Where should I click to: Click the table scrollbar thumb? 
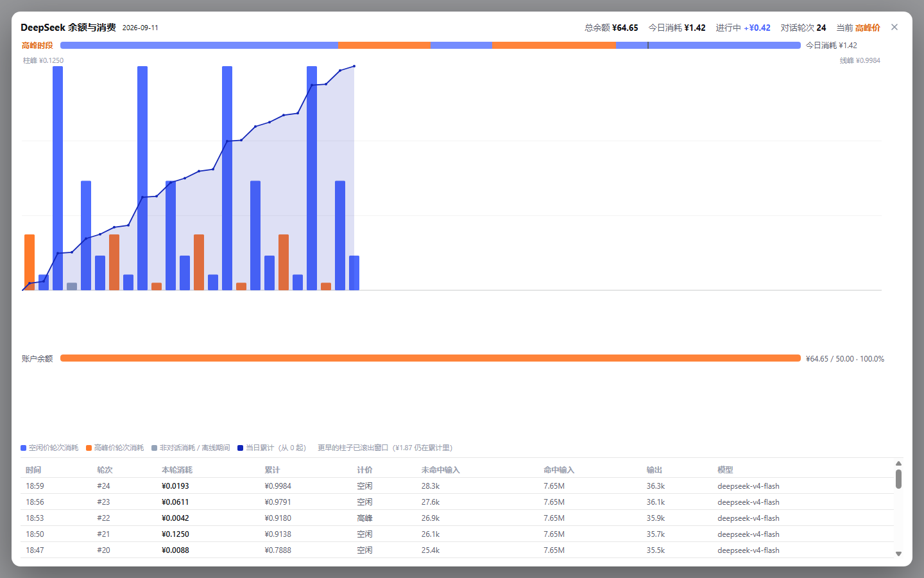[x=898, y=479]
